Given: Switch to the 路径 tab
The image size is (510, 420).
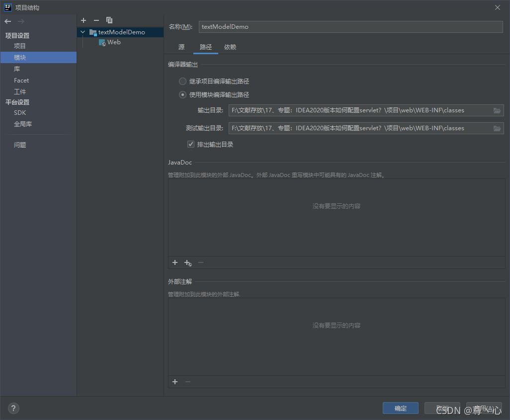Looking at the screenshot, I should pyautogui.click(x=206, y=47).
